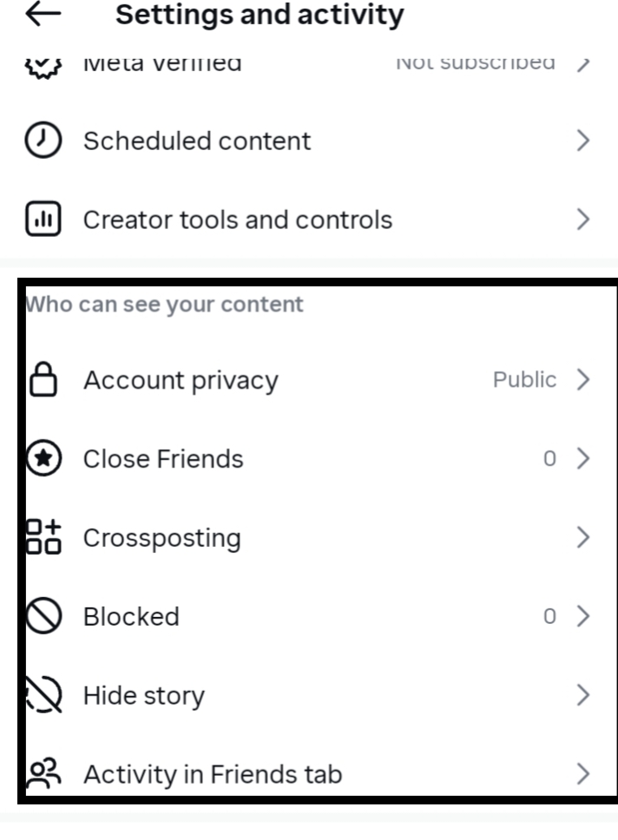Click the Crossposting grid icon
The width and height of the screenshot is (618, 840).
(x=44, y=538)
